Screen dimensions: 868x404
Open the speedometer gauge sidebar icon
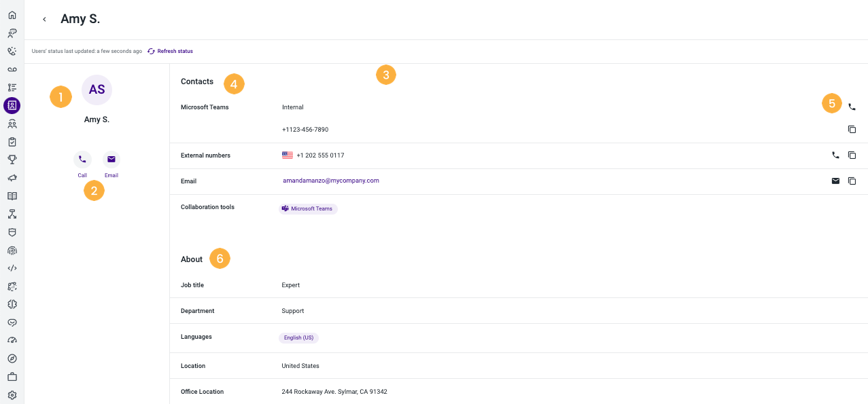(x=12, y=341)
